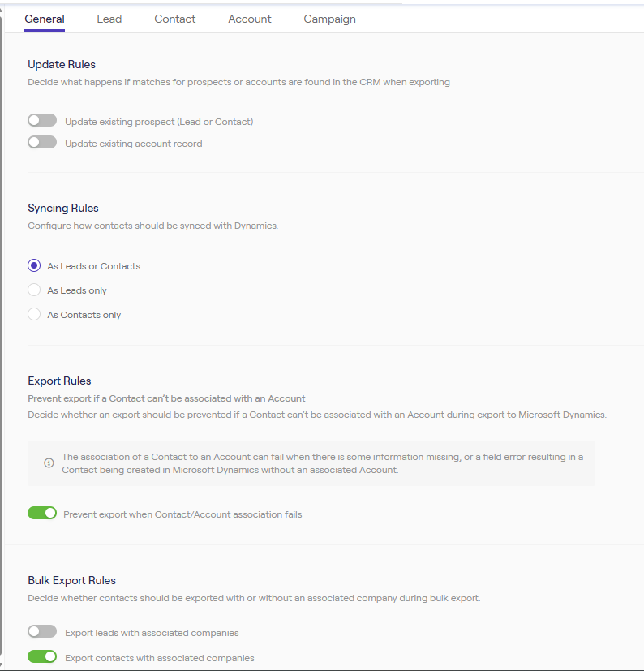This screenshot has width=644, height=671.
Task: Open the Contact tab
Action: (x=175, y=19)
